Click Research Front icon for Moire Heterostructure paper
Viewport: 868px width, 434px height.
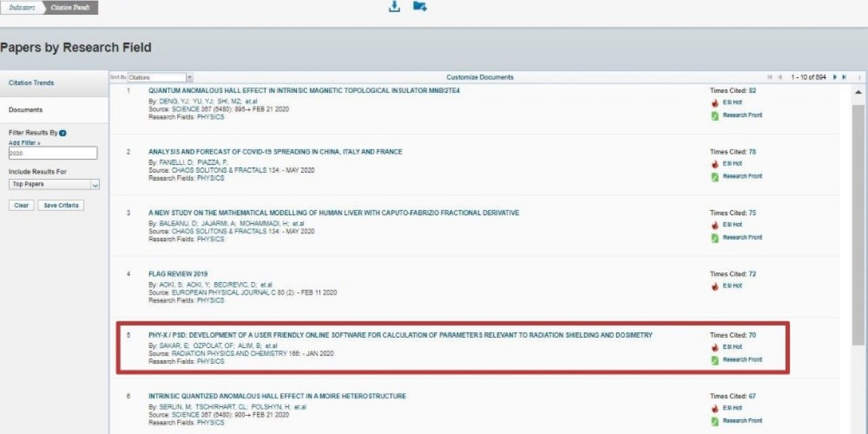715,421
